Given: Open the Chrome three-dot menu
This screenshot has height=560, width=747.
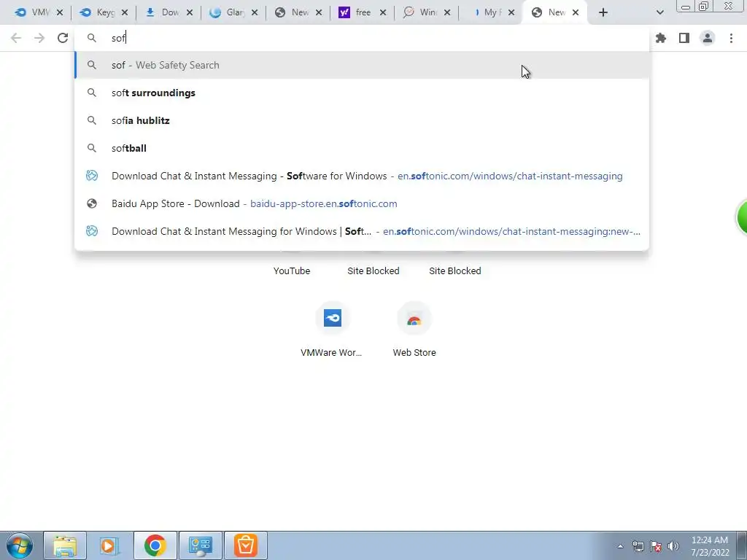Looking at the screenshot, I should (731, 38).
